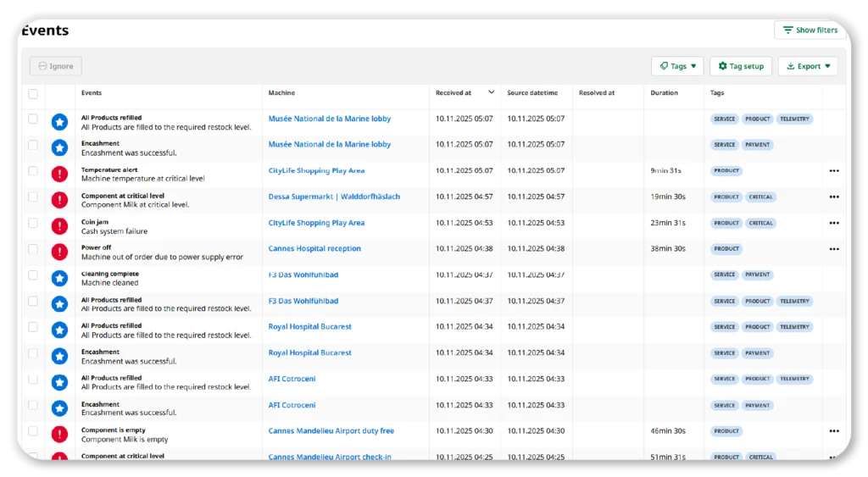
Task: Open three-dot menu for Coin jam row
Action: pos(834,223)
